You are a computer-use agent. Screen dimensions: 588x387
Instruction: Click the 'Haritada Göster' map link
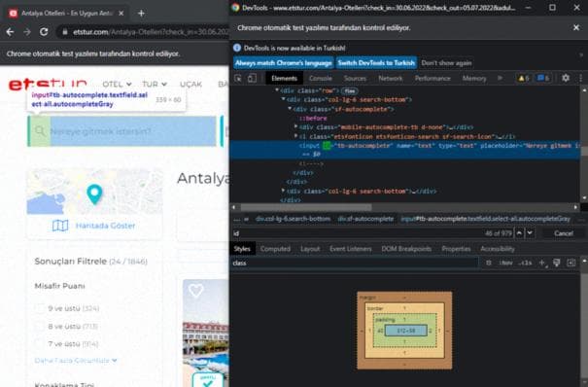[x=105, y=226]
